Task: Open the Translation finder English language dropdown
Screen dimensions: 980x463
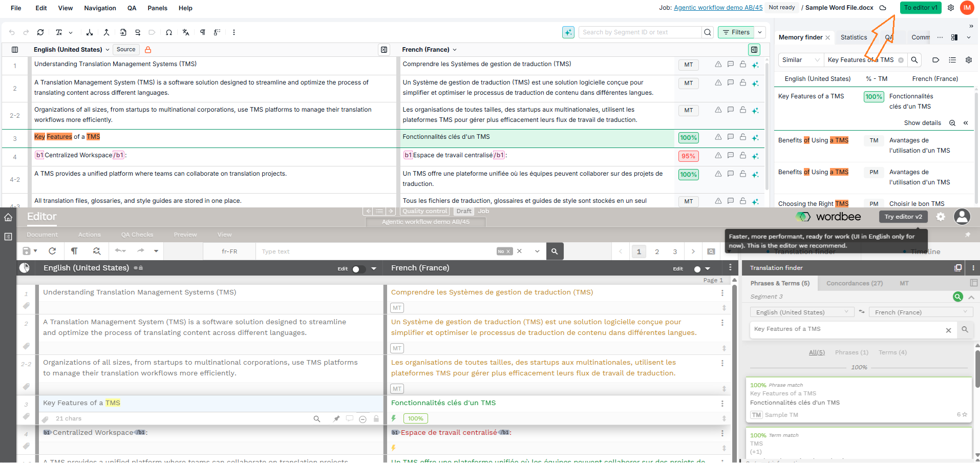Action: [802, 312]
